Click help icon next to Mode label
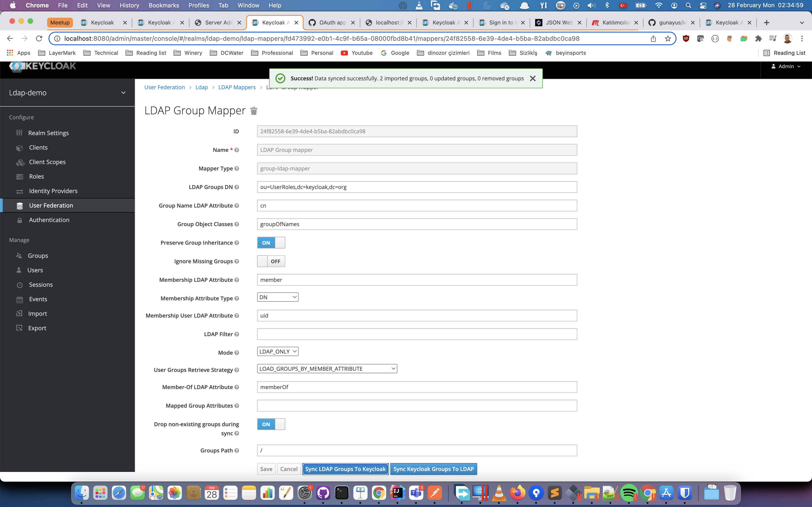 pos(237,353)
